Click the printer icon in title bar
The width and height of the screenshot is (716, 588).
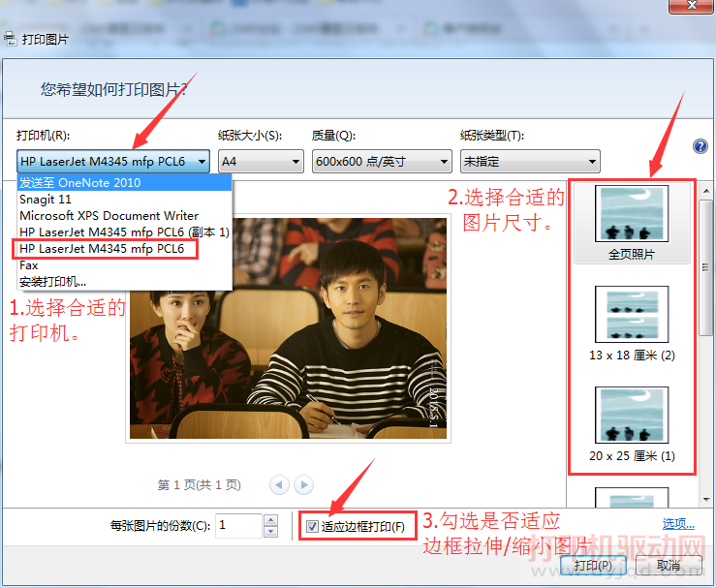(10, 39)
